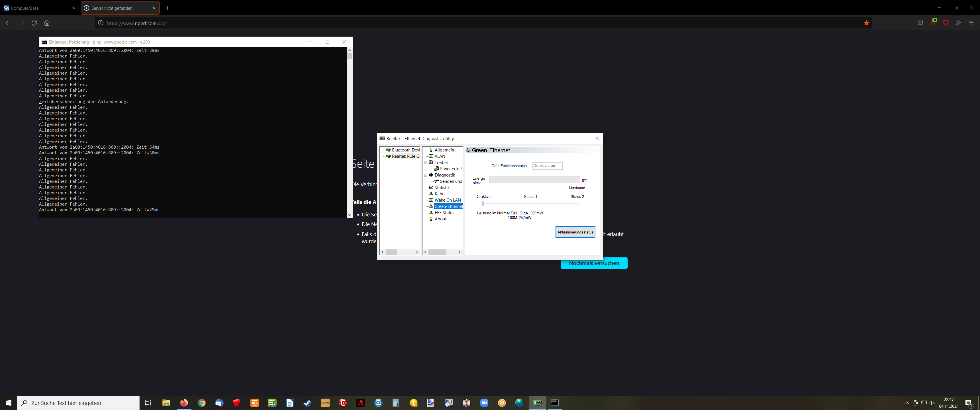
Task: Click the orange bookmark star
Action: [866, 23]
